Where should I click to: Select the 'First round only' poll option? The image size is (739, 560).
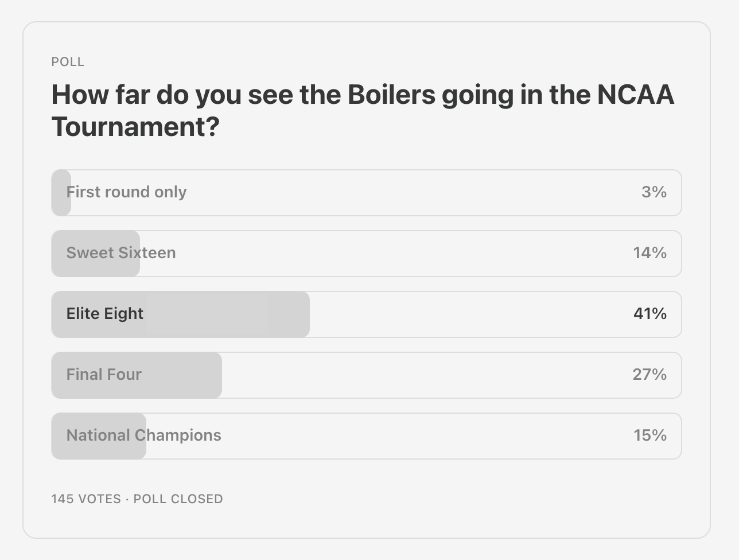pyautogui.click(x=126, y=192)
